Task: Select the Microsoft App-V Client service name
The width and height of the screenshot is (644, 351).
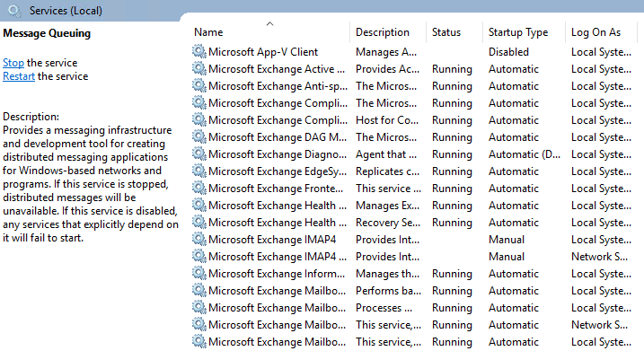Action: (263, 52)
